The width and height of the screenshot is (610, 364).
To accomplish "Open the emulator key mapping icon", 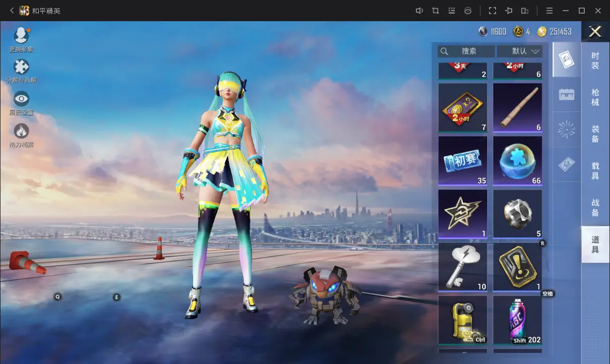I will 452,11.
